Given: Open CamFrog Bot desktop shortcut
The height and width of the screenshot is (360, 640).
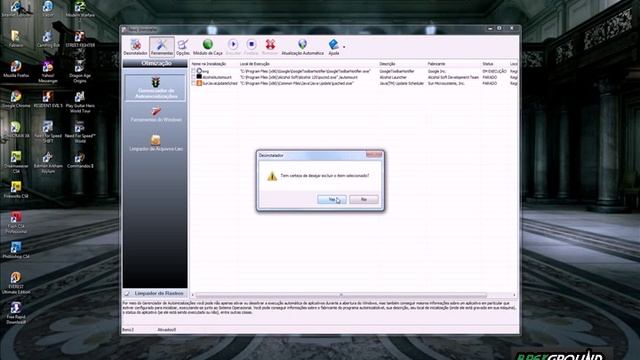Looking at the screenshot, I should pyautogui.click(x=48, y=39).
